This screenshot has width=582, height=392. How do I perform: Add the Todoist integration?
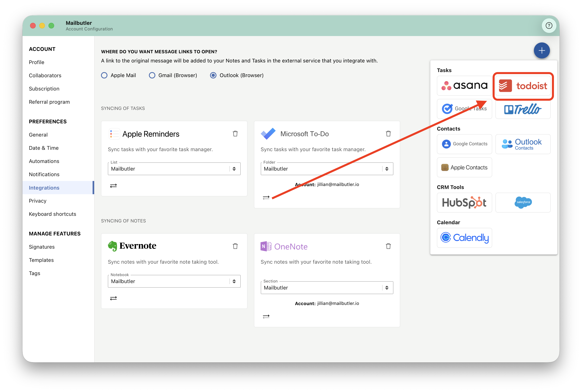point(523,86)
